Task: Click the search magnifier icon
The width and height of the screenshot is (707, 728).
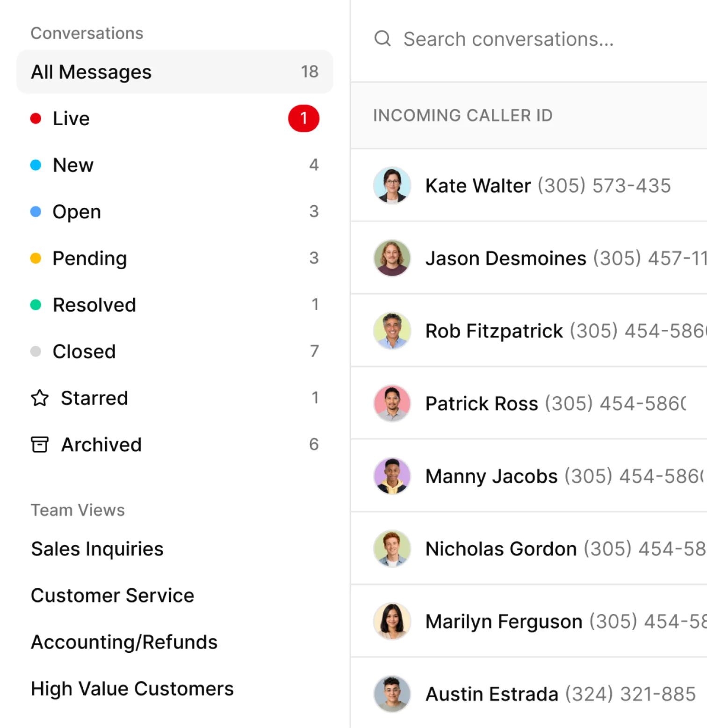Action: [382, 39]
